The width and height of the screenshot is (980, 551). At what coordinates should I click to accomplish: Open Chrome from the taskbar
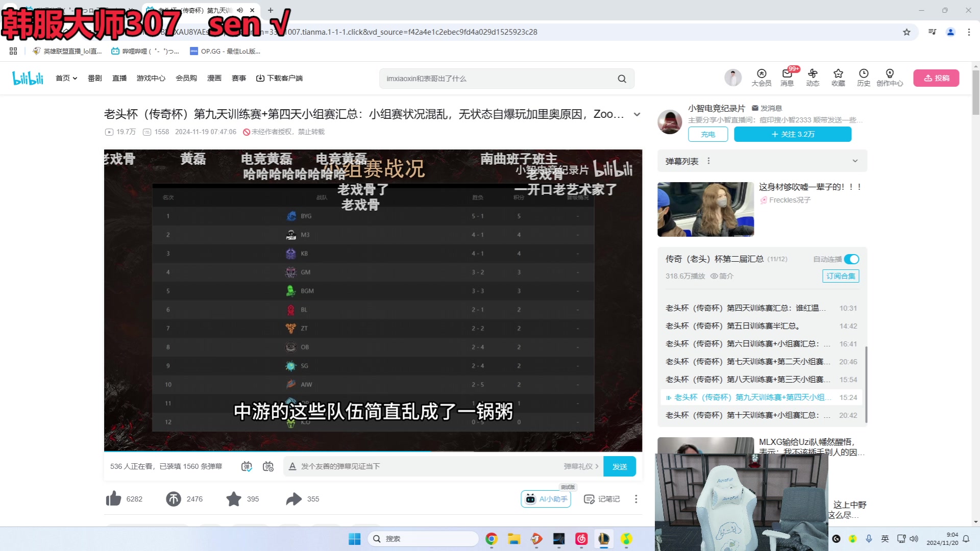491,539
